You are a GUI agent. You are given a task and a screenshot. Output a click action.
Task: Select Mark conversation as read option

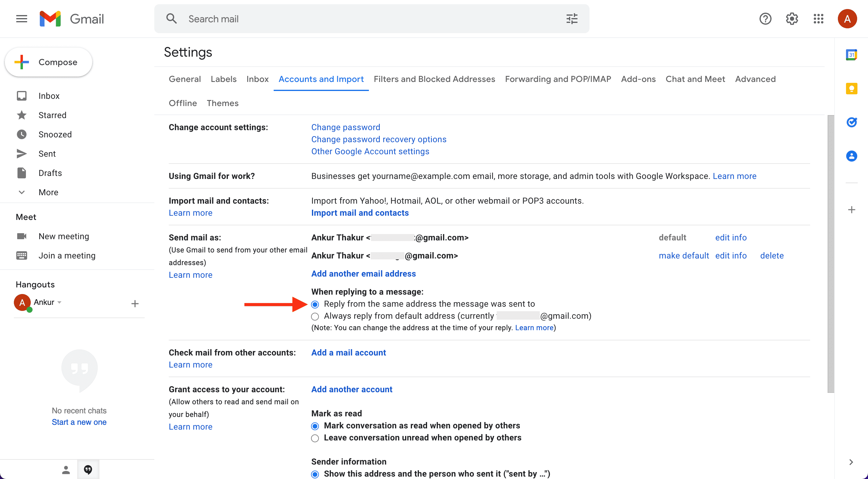coord(315,426)
